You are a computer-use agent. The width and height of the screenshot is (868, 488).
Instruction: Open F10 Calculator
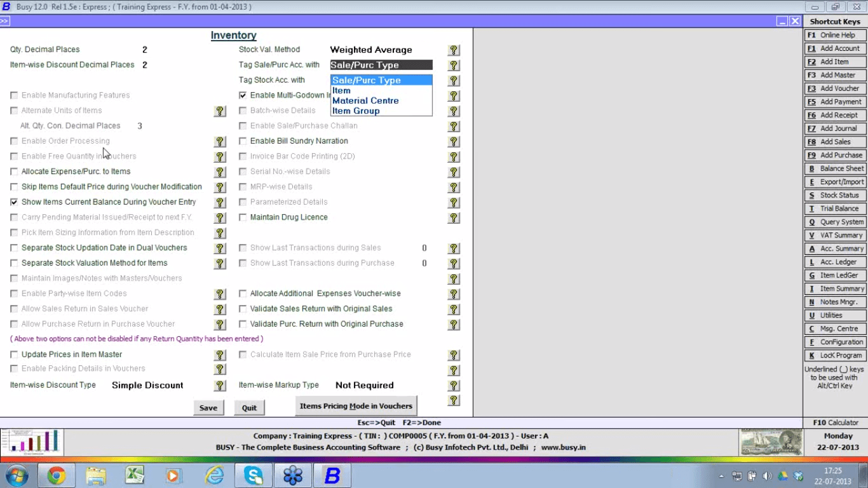pos(836,423)
